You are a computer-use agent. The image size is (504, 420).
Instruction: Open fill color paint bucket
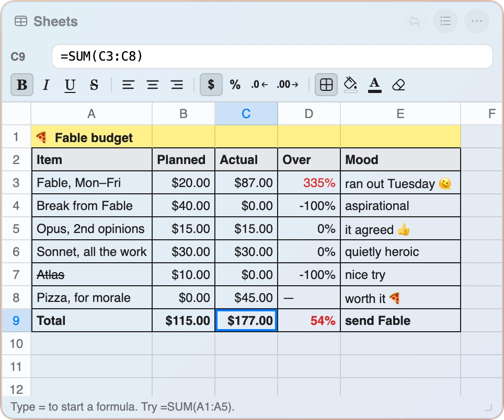point(350,85)
